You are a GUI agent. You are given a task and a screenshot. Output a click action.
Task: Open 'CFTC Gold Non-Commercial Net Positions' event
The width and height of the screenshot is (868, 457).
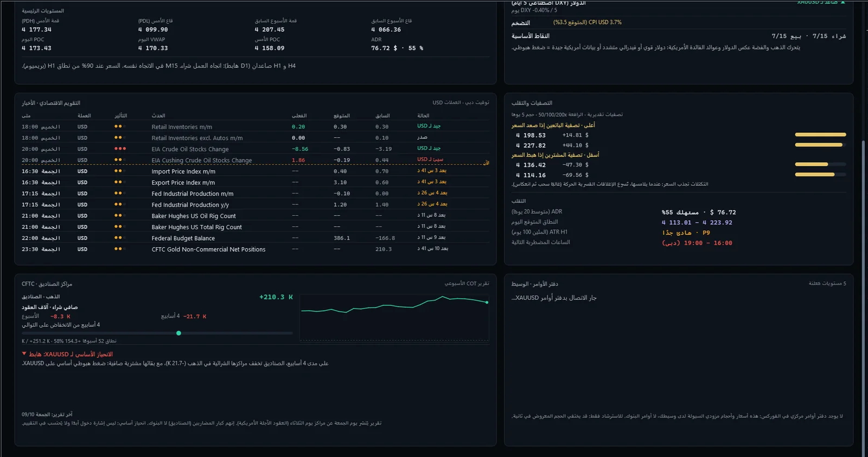click(x=208, y=249)
